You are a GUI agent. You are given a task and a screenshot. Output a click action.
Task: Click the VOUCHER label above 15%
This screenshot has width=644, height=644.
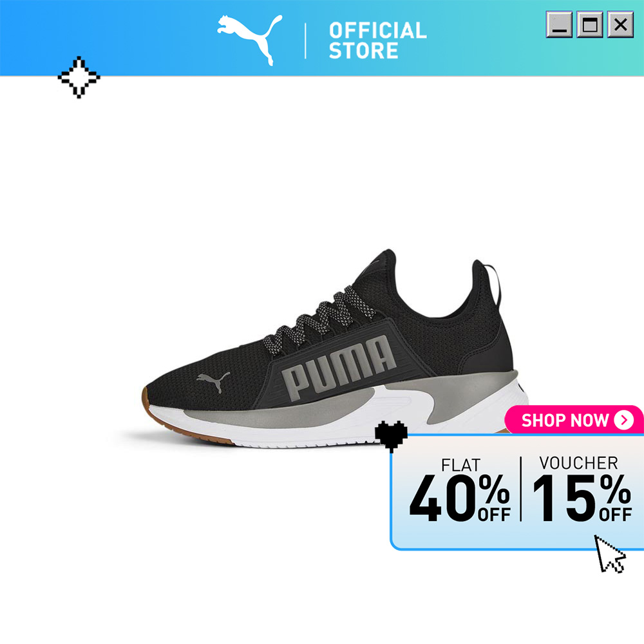click(579, 463)
